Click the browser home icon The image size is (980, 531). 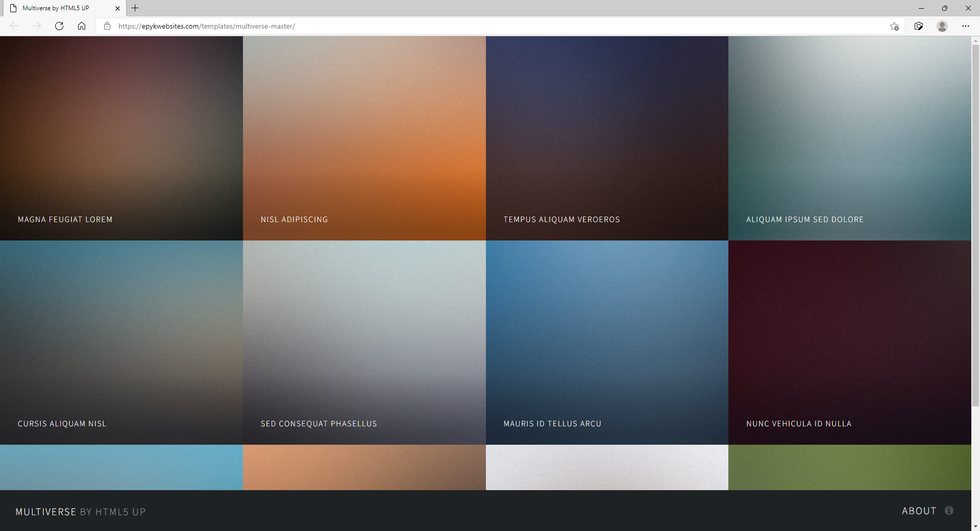[82, 26]
